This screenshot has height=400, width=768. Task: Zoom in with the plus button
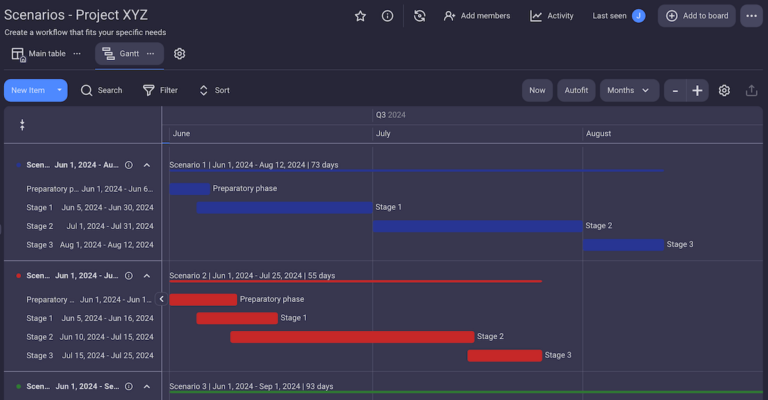[x=697, y=90]
